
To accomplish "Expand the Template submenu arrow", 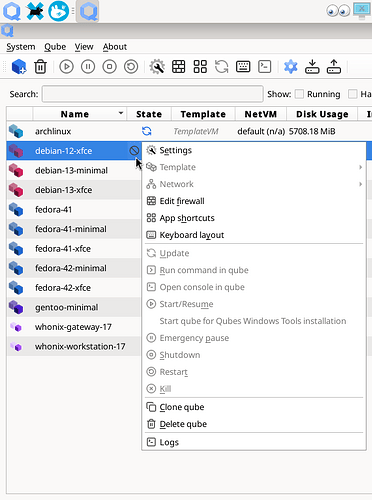I will 360,167.
